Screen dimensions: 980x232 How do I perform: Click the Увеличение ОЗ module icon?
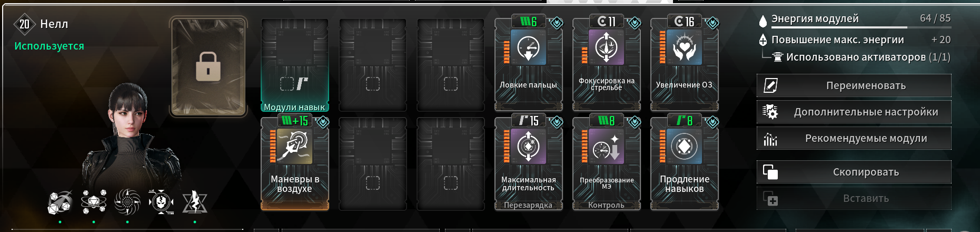[x=684, y=47]
